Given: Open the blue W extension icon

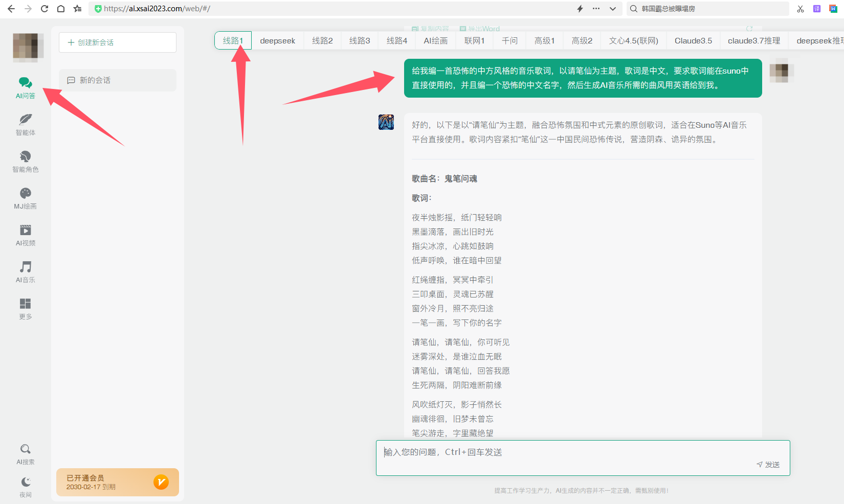Looking at the screenshot, I should click(833, 9).
